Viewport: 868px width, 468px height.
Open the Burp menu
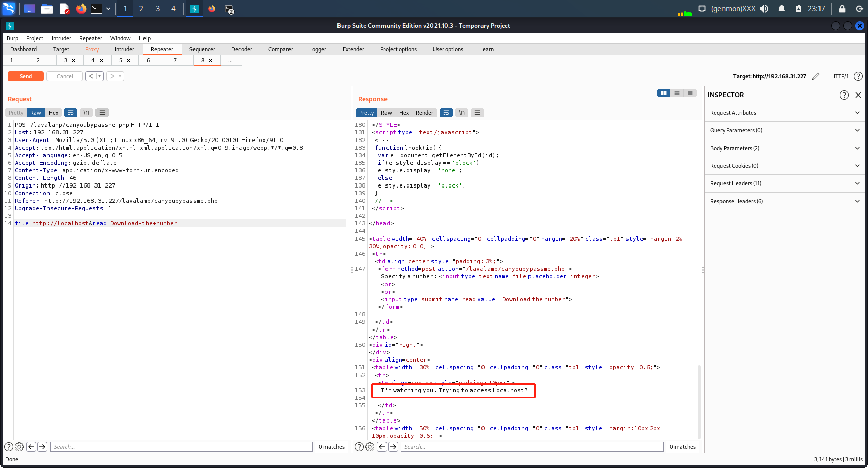(x=12, y=38)
